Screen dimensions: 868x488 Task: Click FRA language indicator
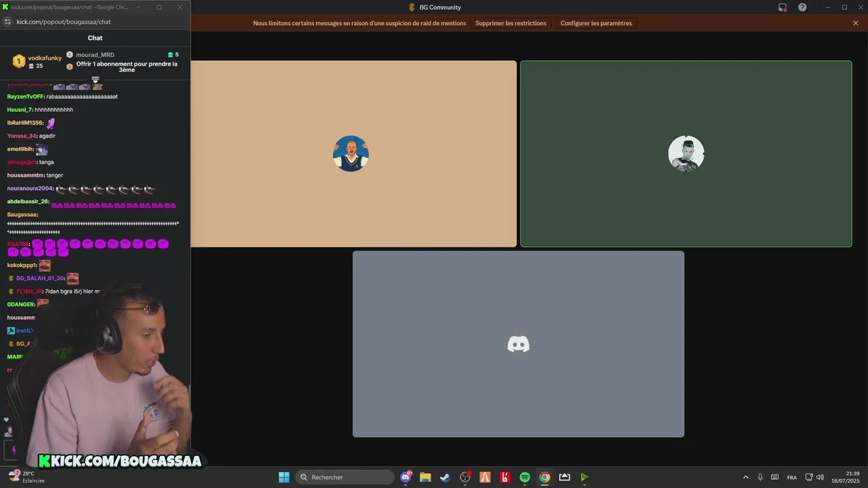[x=792, y=477]
